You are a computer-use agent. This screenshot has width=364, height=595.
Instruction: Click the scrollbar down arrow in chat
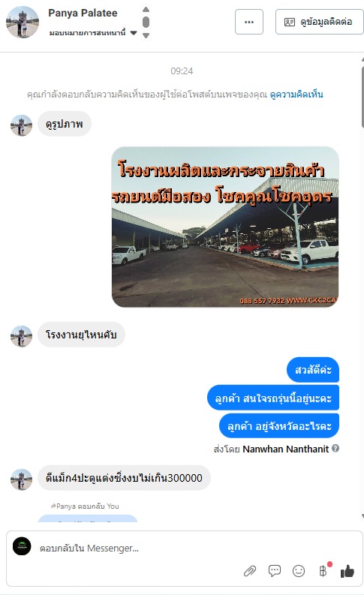coord(362,516)
